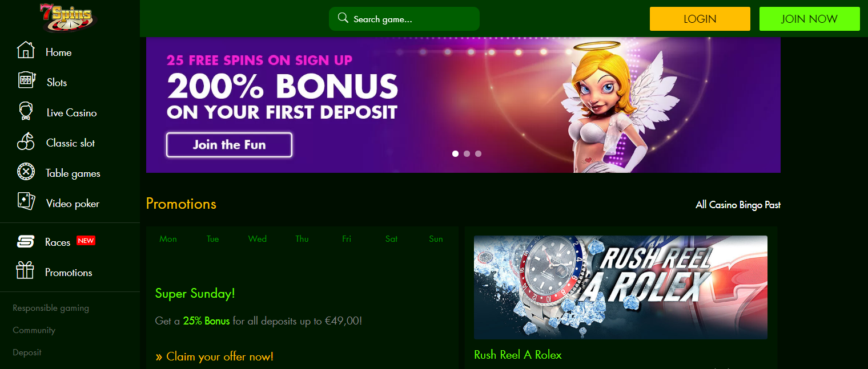Click the LOGIN button
The height and width of the screenshot is (369, 868).
(700, 19)
